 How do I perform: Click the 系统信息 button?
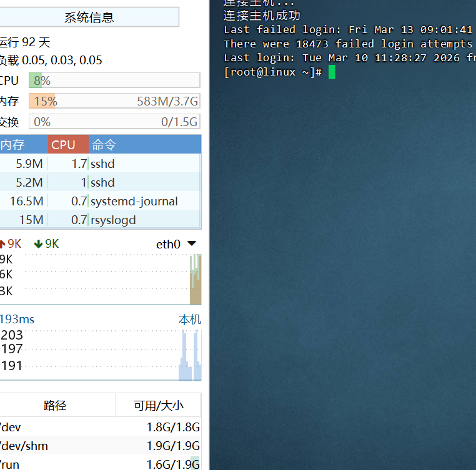(x=89, y=17)
